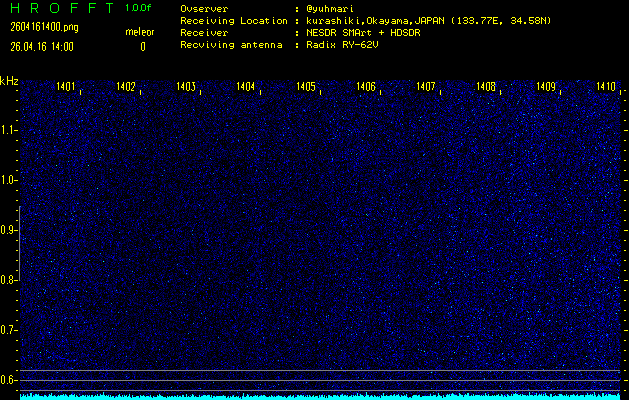Select the 1408 time marker
Image resolution: width=629 pixels, height=400 pixels.
point(486,87)
